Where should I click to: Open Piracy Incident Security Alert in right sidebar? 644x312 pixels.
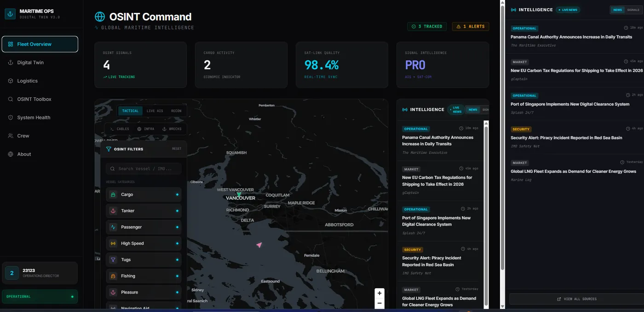click(x=566, y=138)
